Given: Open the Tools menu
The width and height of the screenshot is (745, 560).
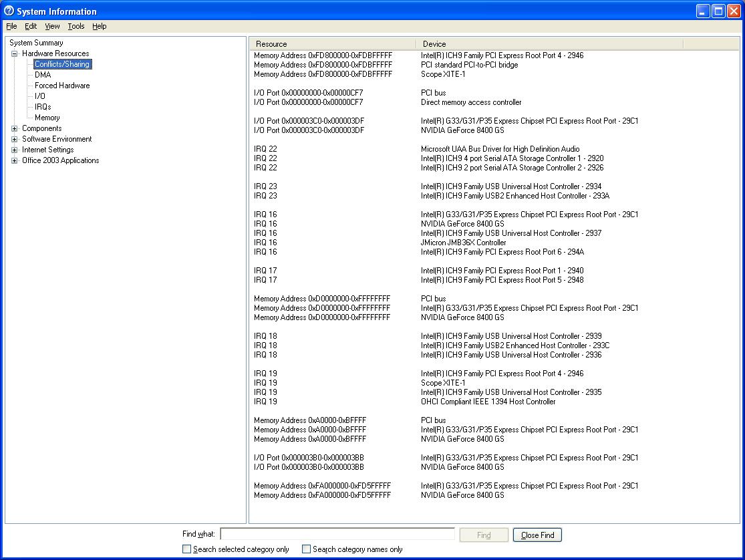Looking at the screenshot, I should (x=76, y=26).
